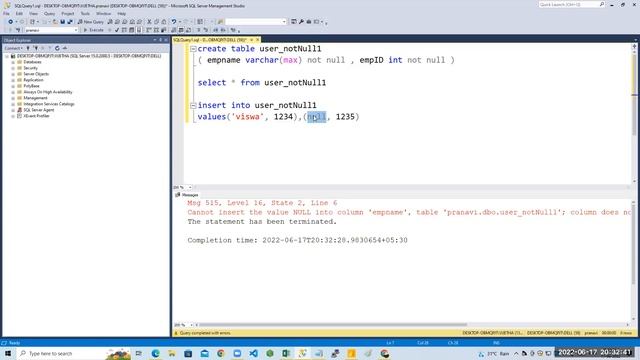Viewport: 640px width, 360px height.
Task: Expand the Replication folder
Action: [13, 80]
